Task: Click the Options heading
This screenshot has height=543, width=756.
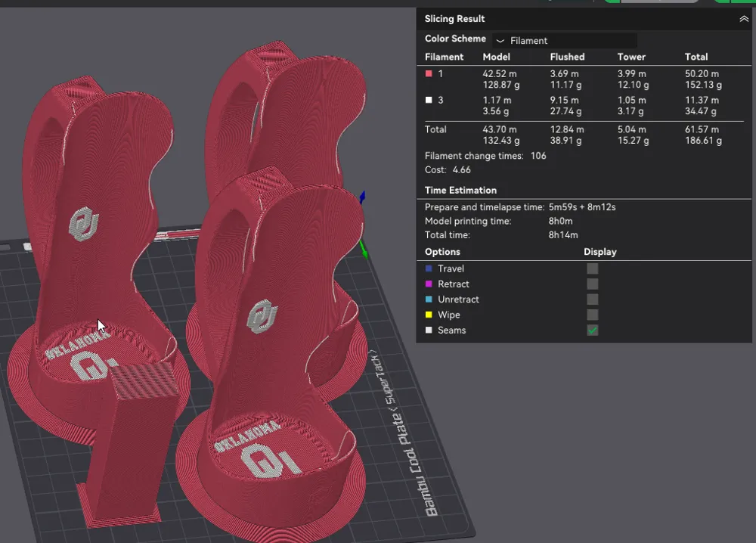Action: tap(442, 252)
